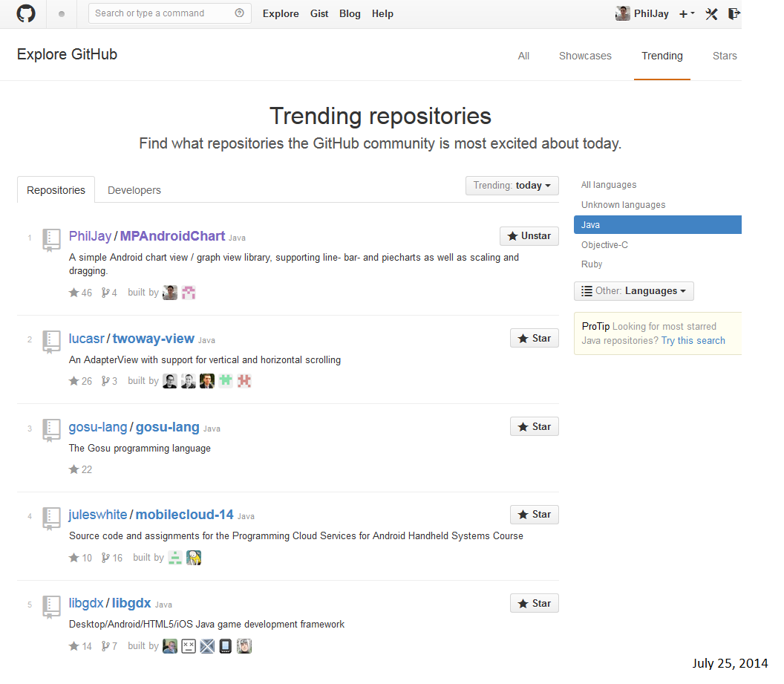Click the GitHub Octocat logo
784x684 pixels.
coord(26,13)
